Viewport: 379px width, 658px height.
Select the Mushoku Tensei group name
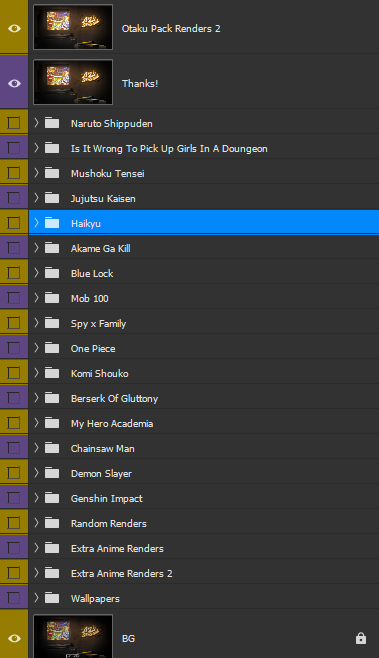coord(107,173)
